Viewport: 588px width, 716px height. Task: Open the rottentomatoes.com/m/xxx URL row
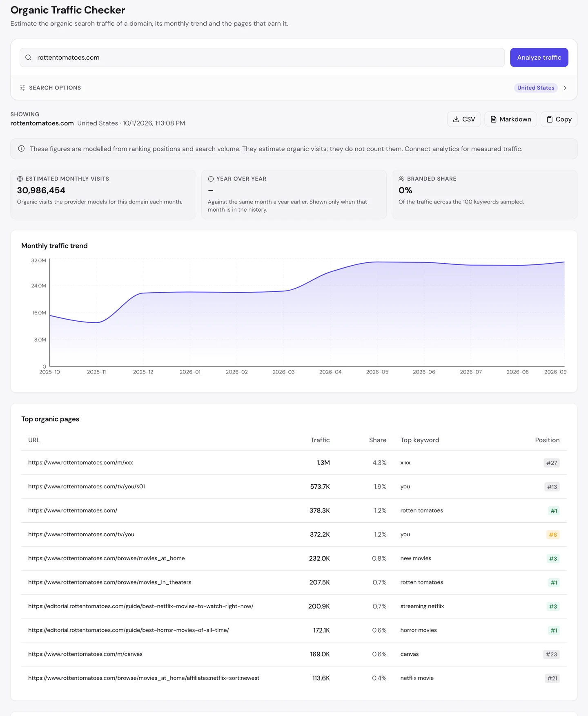[x=80, y=463]
